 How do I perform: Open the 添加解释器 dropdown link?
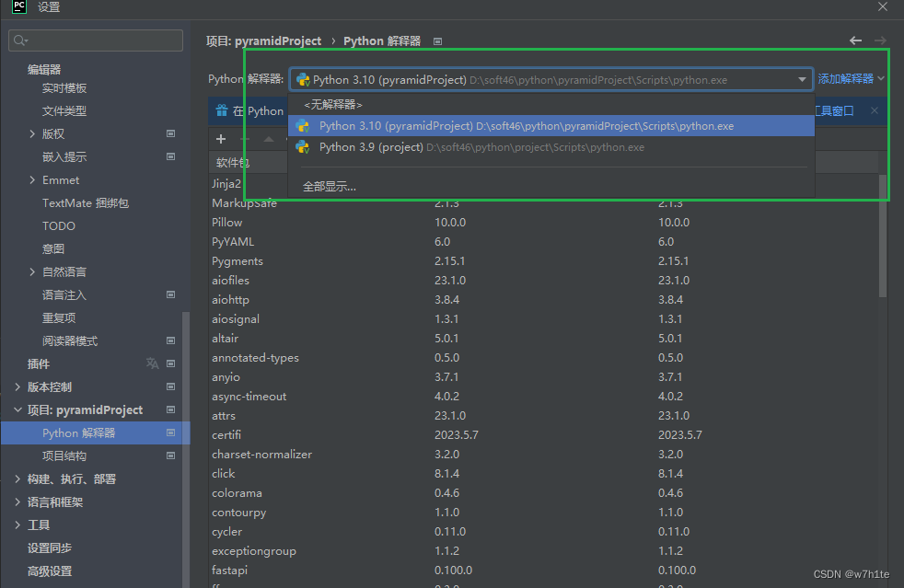click(851, 79)
